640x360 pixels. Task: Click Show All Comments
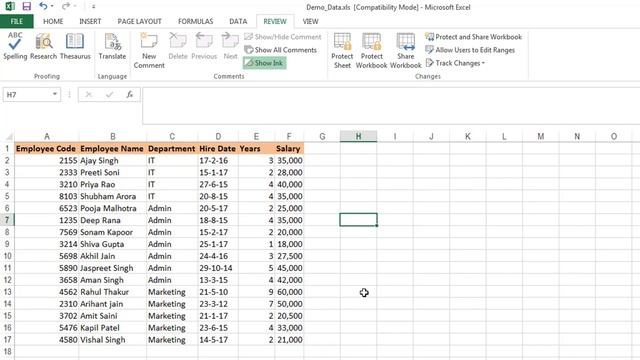pos(280,50)
